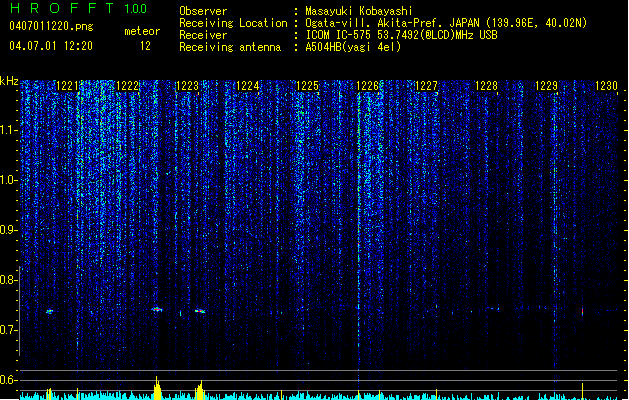The height and width of the screenshot is (400, 629).
Task: Click the bright meteor echo after 1222
Action: click(x=157, y=309)
